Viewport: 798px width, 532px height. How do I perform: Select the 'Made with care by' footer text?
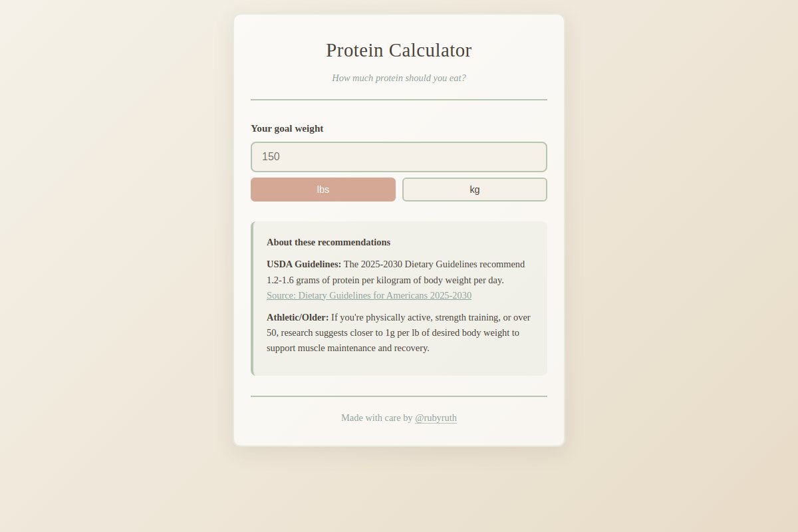pos(377,418)
